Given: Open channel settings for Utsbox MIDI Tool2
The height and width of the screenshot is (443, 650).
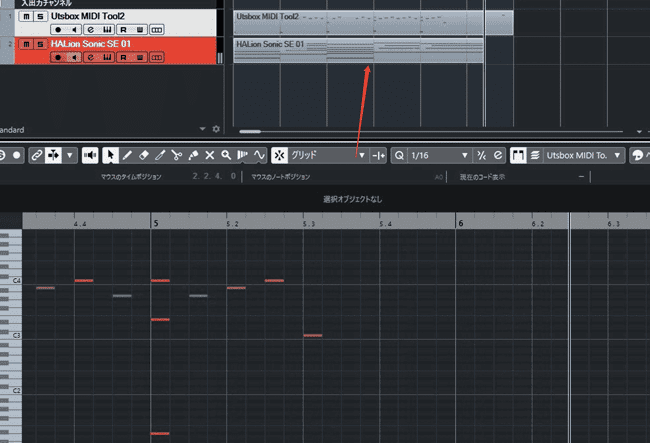Looking at the screenshot, I should tap(90, 30).
